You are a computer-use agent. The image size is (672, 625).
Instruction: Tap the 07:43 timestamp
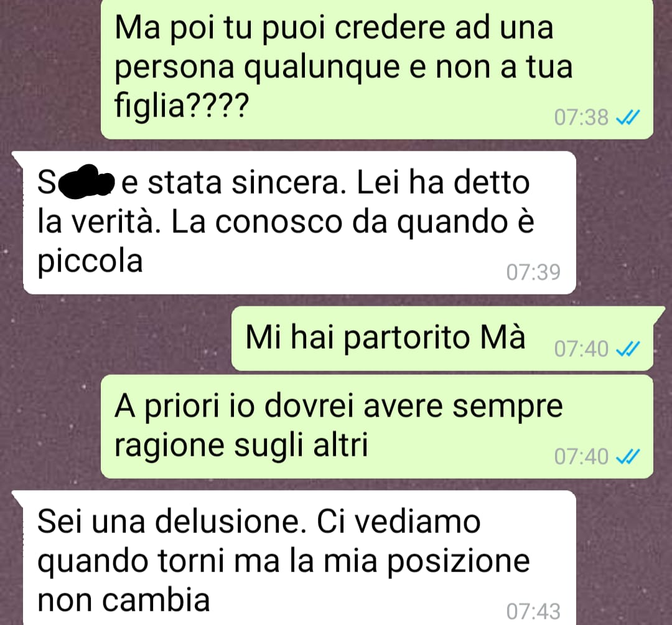pyautogui.click(x=533, y=611)
